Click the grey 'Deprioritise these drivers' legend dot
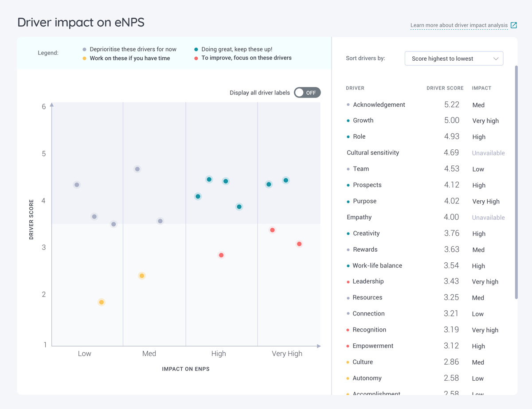Screen dimensions: 532x409 (84, 50)
